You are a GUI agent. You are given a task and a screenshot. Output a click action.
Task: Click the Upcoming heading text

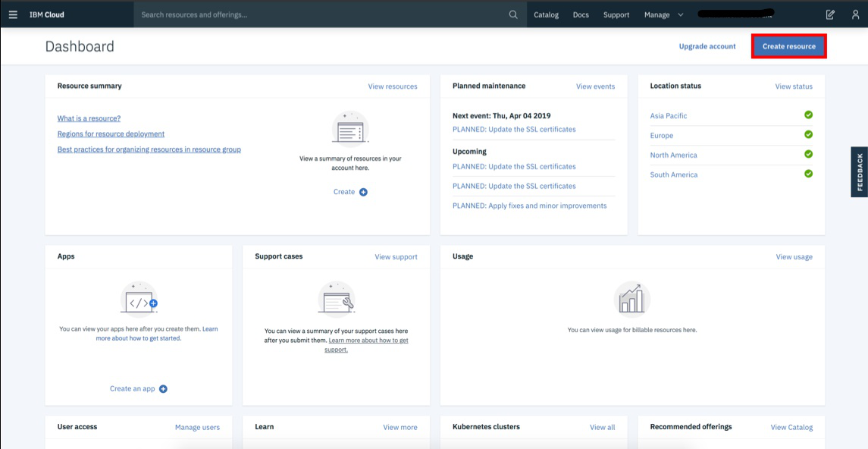point(469,152)
